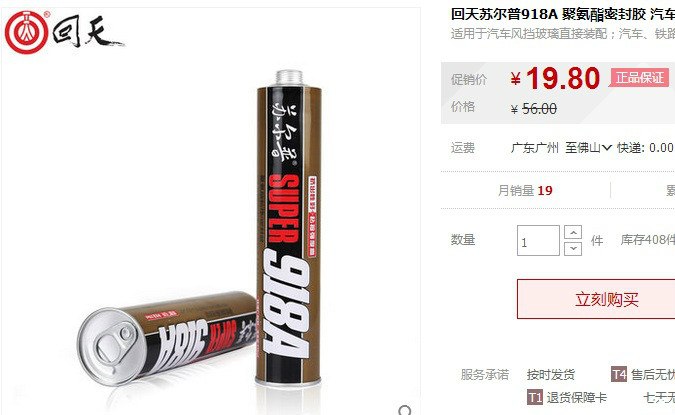Click the product title 回天苏尔普918A

505,14
